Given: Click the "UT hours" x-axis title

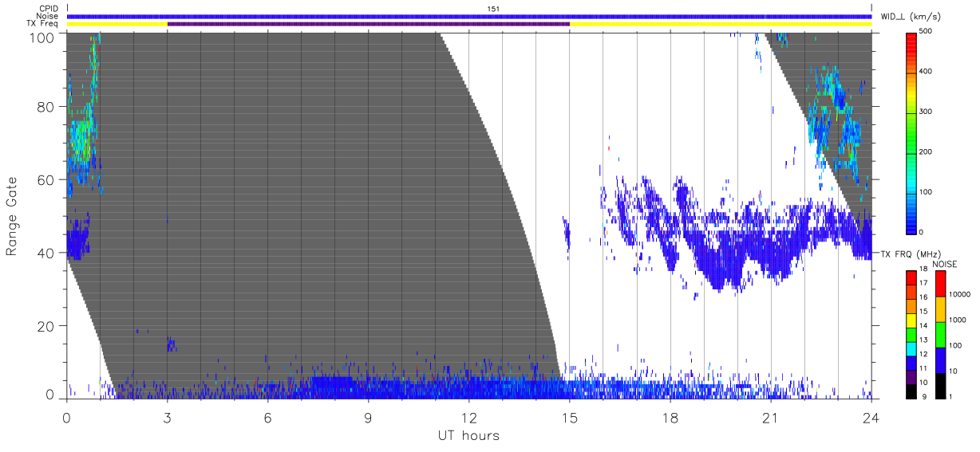Looking at the screenshot, I should click(x=468, y=435).
